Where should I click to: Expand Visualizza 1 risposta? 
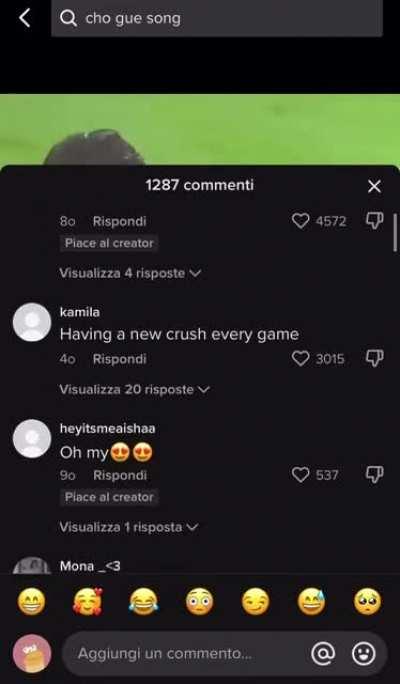point(129,527)
